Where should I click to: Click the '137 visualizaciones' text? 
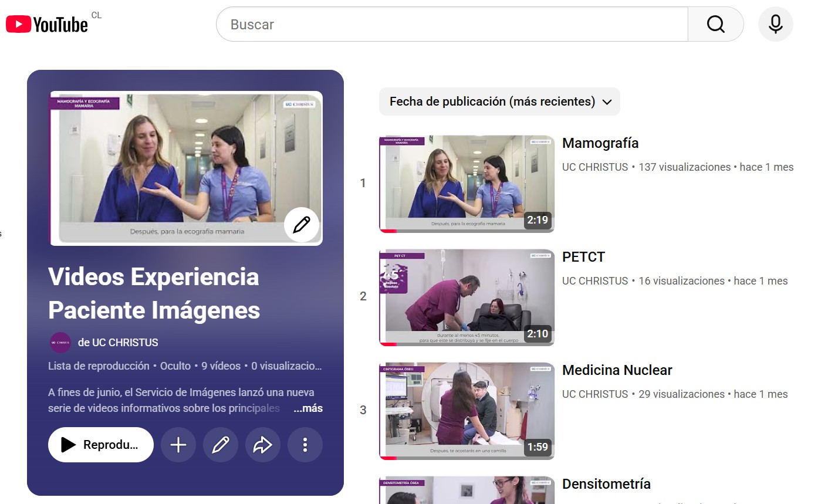click(684, 167)
